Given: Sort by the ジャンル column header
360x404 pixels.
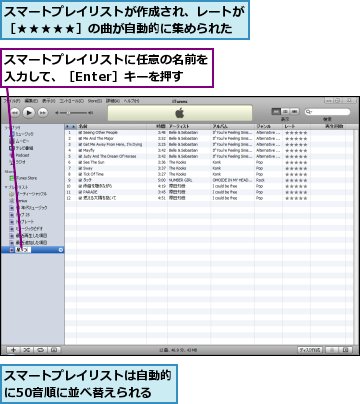Looking at the screenshot, I should pyautogui.click(x=269, y=126).
